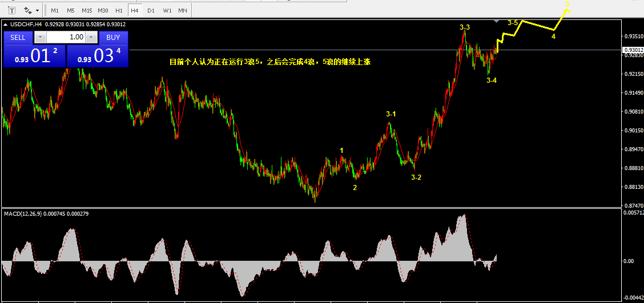
Task: Click 0.88810 on the price scale
Action: click(x=633, y=168)
